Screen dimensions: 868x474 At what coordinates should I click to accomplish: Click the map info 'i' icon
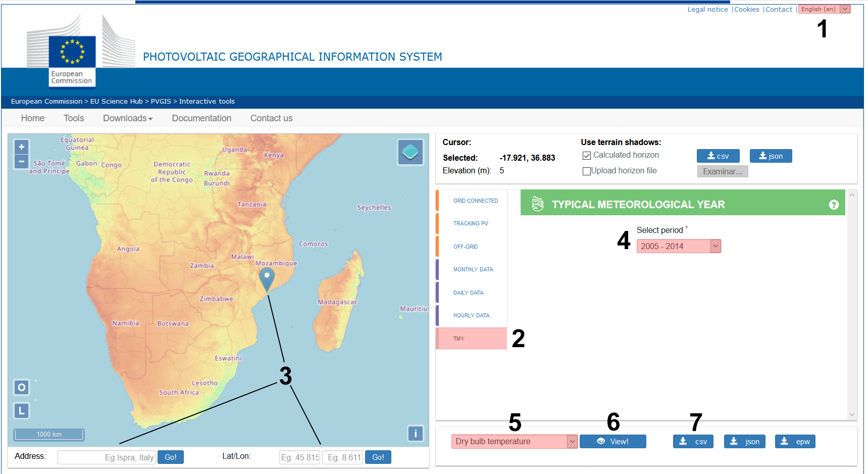[415, 433]
